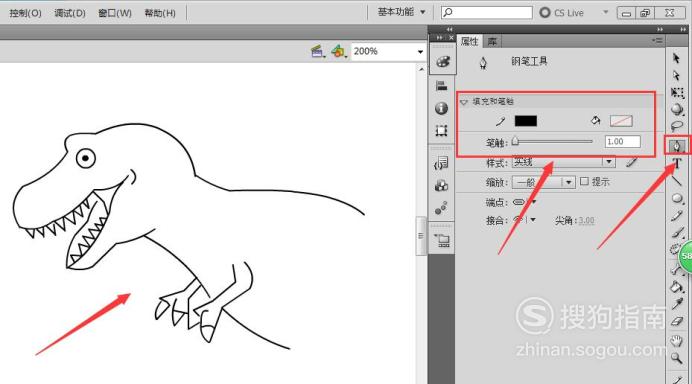Open the Align panel icon
This screenshot has width=692, height=384.
[441, 85]
